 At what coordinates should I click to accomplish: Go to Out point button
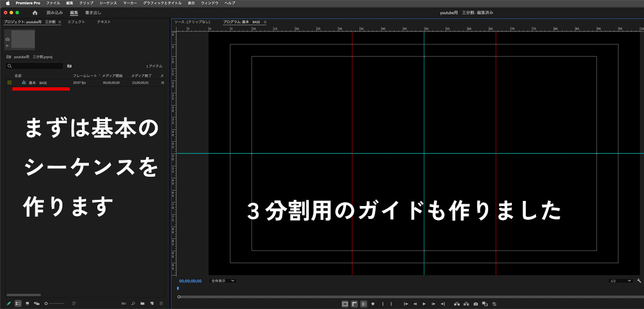point(442,304)
